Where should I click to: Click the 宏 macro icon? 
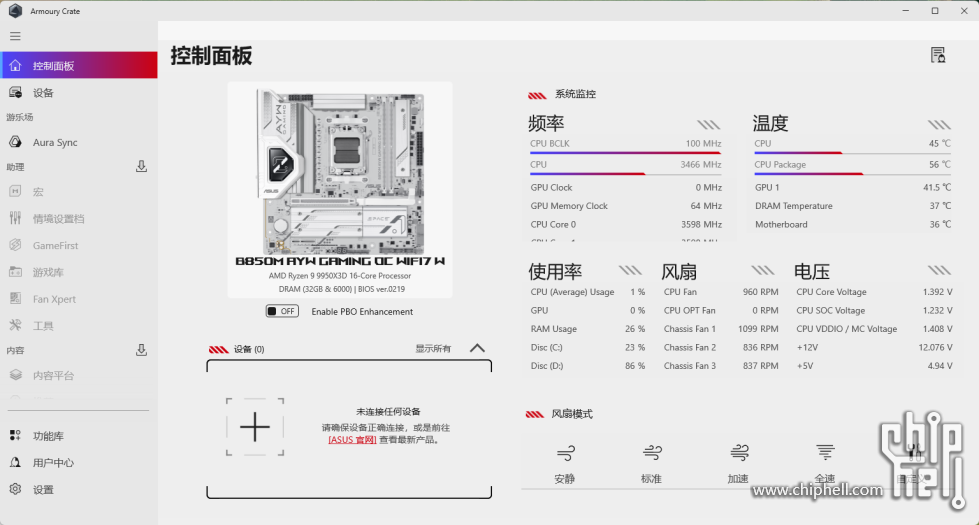pos(16,192)
